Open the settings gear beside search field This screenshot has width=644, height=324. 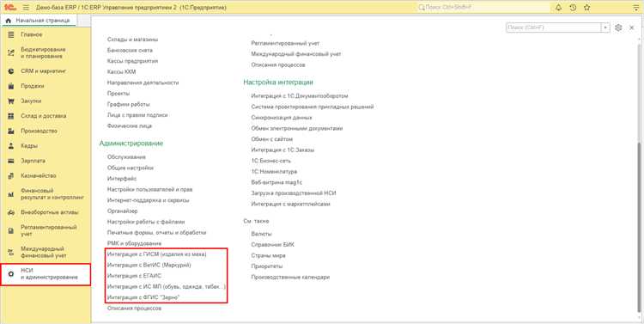coord(618,28)
